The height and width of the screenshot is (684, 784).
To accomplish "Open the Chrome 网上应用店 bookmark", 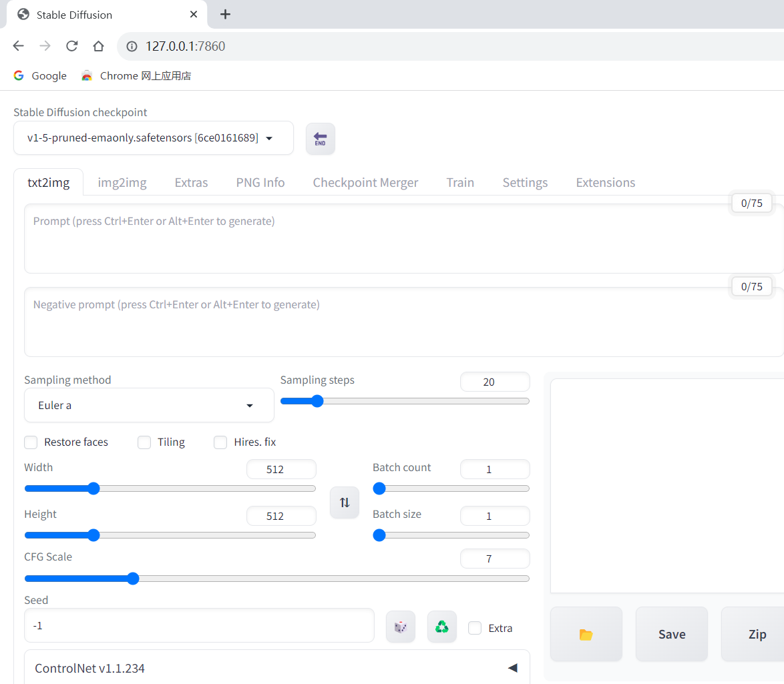I will (136, 76).
